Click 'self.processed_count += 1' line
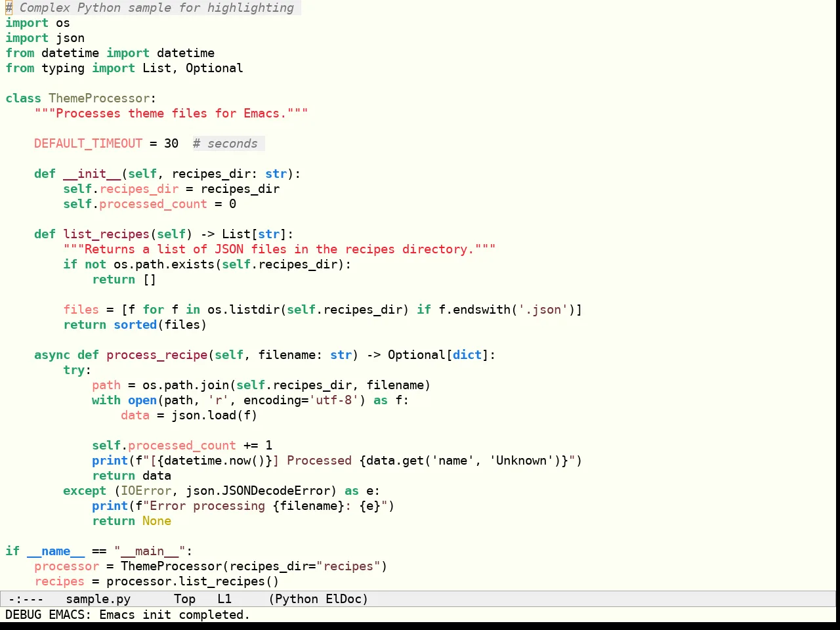Screen dimensions: 840x630 pos(182,446)
